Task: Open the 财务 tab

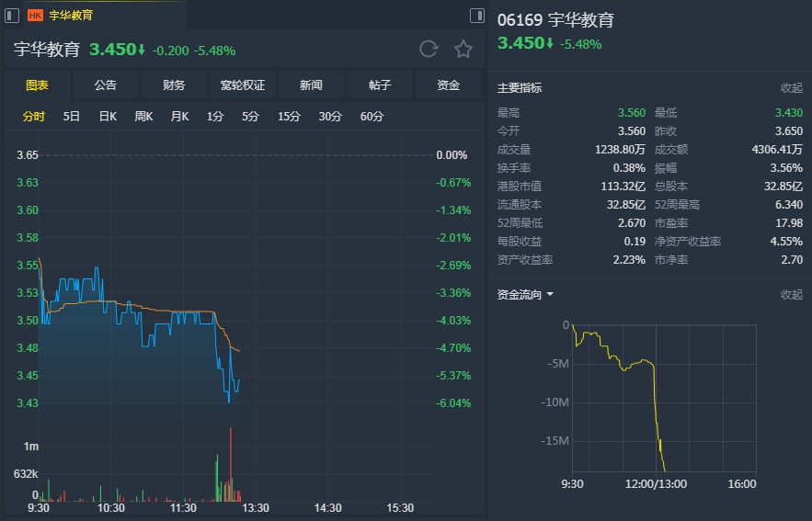Action: [174, 85]
